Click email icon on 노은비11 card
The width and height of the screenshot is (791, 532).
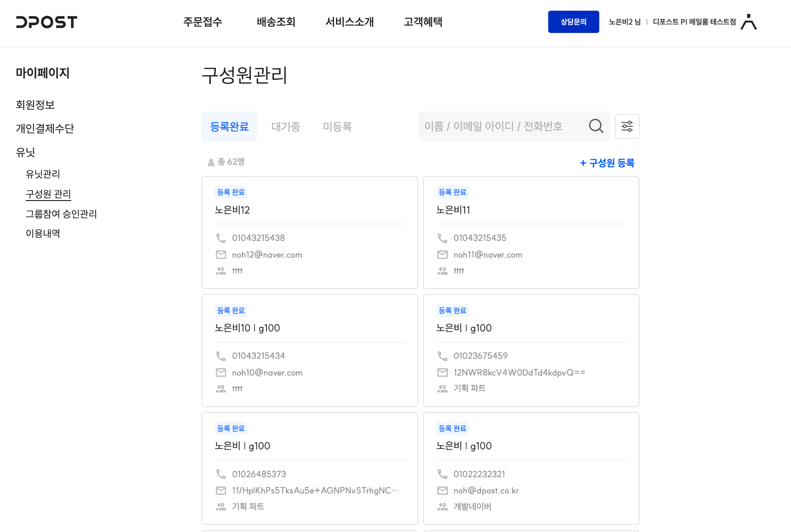(442, 255)
